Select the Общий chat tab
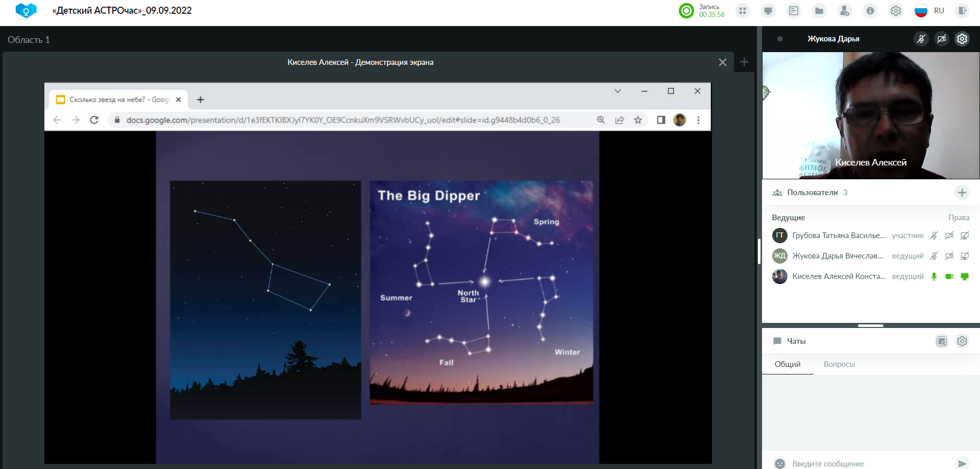980x469 pixels. 788,364
